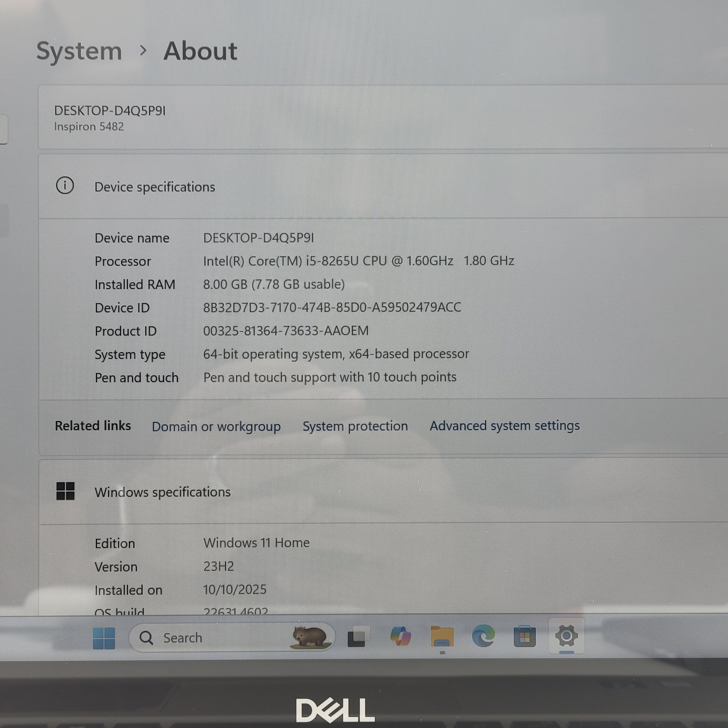Go back to System breadcrumb
The width and height of the screenshot is (728, 728).
click(79, 51)
